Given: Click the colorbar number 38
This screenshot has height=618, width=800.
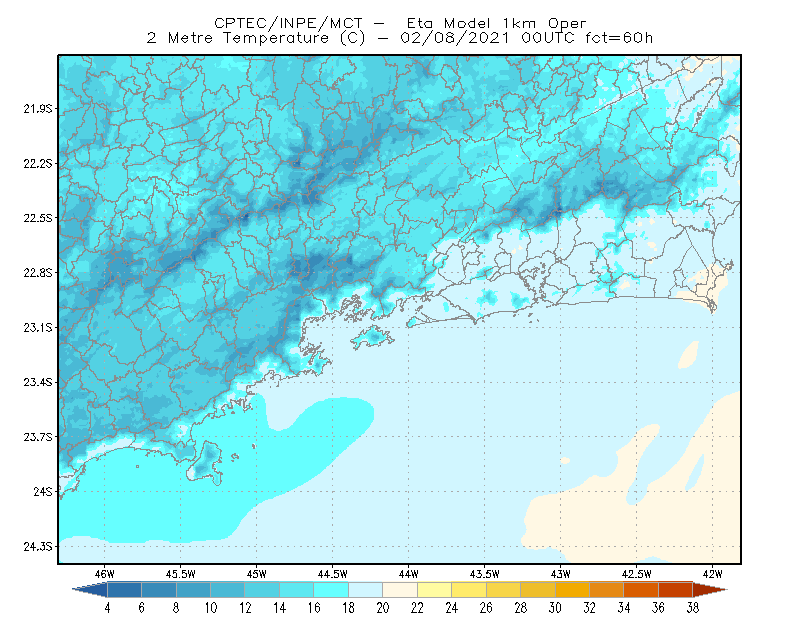Looking at the screenshot, I should (693, 608).
